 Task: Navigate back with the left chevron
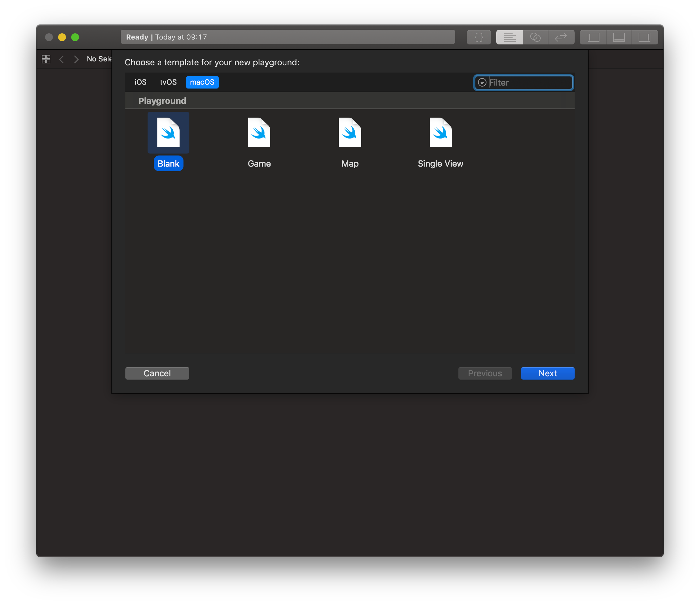[61, 59]
